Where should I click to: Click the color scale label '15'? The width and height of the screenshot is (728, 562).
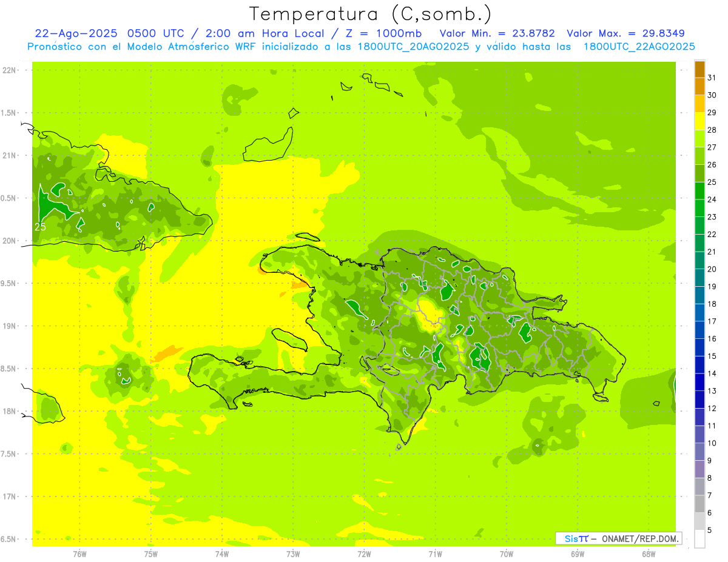(712, 356)
